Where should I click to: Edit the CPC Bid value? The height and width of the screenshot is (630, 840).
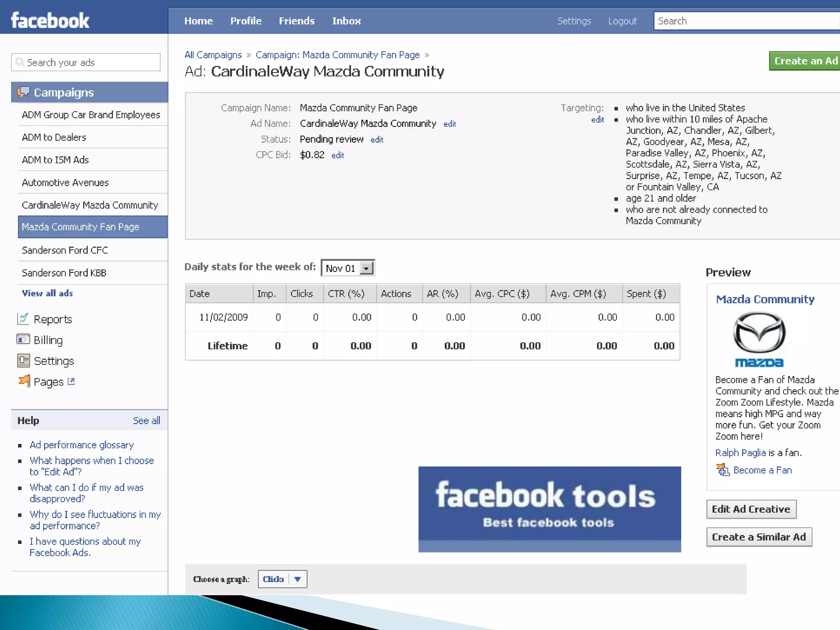pyautogui.click(x=338, y=155)
